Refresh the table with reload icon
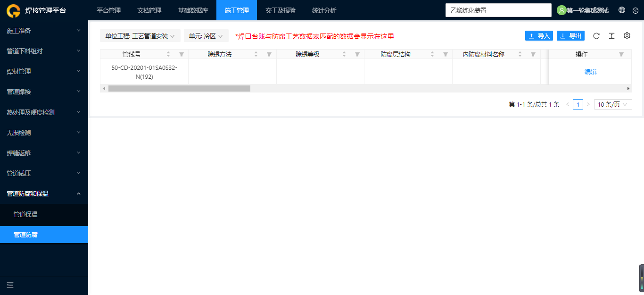The height and width of the screenshot is (295, 644). tap(596, 36)
